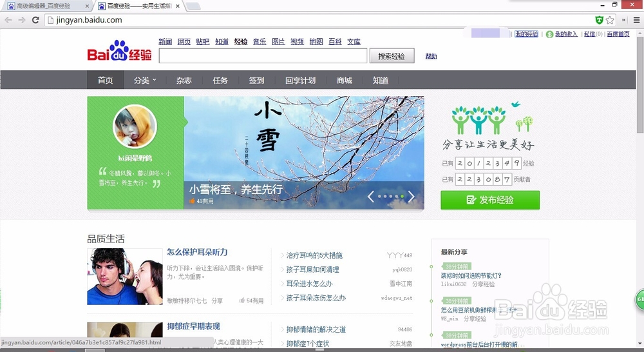Click into the address bar
644x352 pixels.
coord(320,20)
